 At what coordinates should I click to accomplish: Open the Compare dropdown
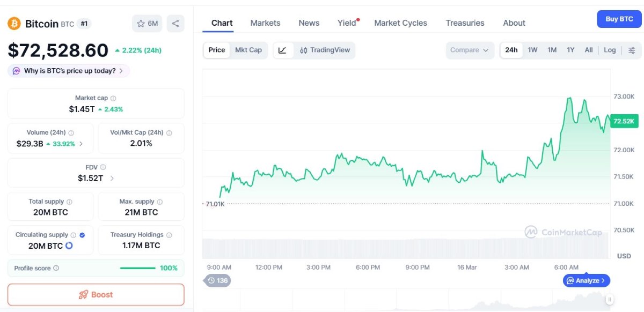[x=470, y=50]
